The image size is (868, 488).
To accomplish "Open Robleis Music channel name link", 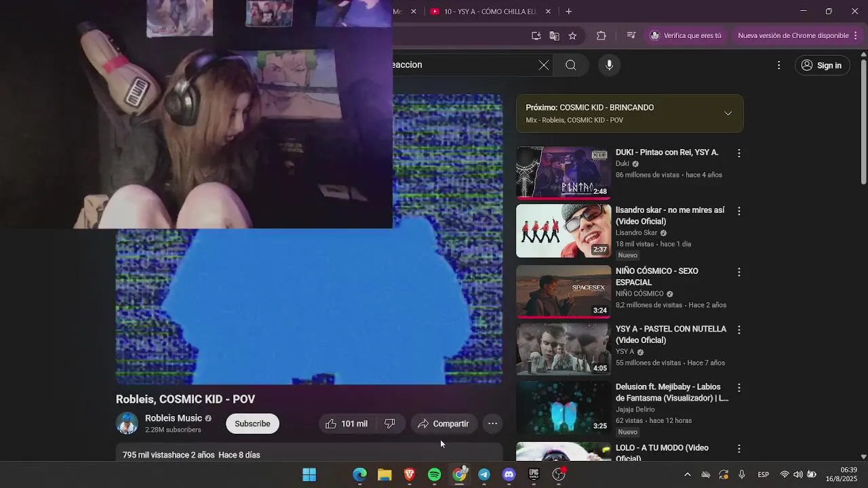I will [x=174, y=418].
